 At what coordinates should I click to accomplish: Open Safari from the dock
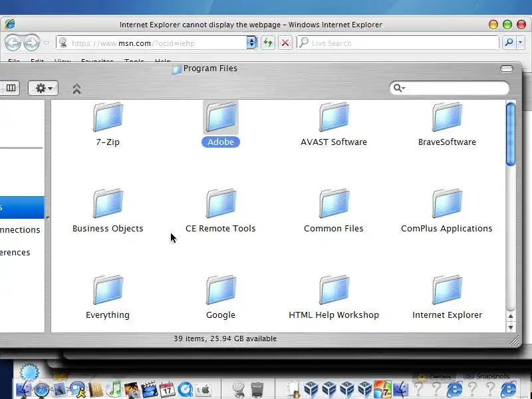(42, 390)
